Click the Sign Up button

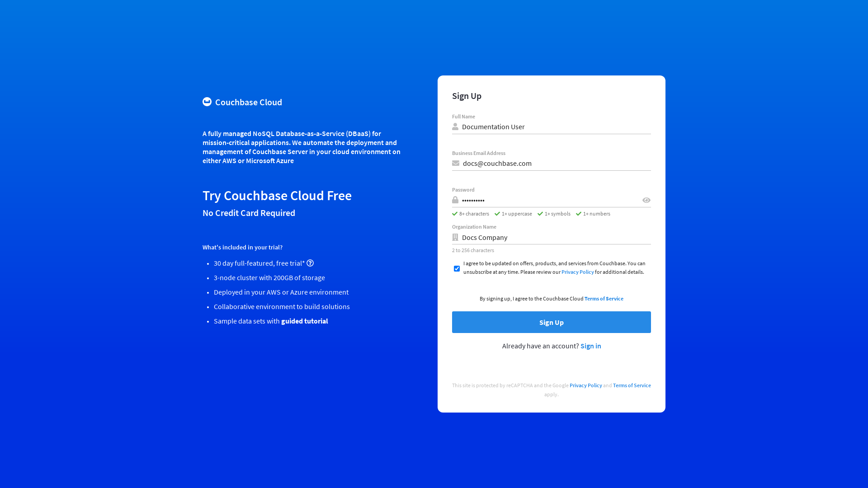[552, 322]
